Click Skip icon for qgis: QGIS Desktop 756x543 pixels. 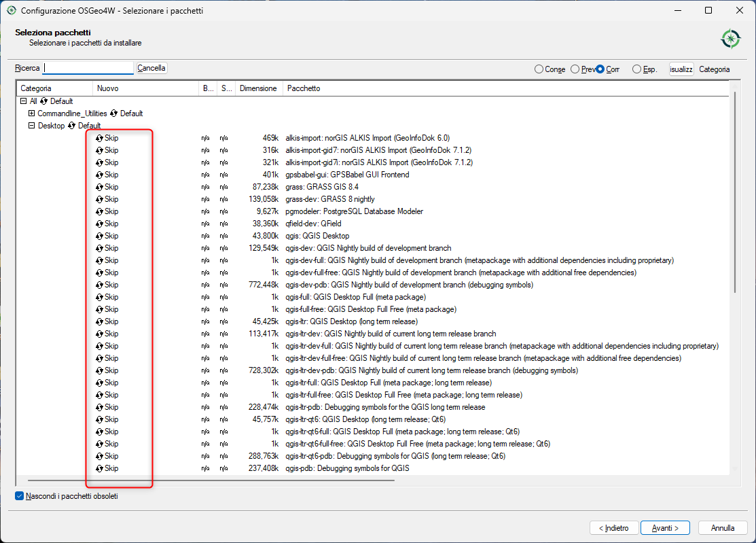click(x=99, y=236)
